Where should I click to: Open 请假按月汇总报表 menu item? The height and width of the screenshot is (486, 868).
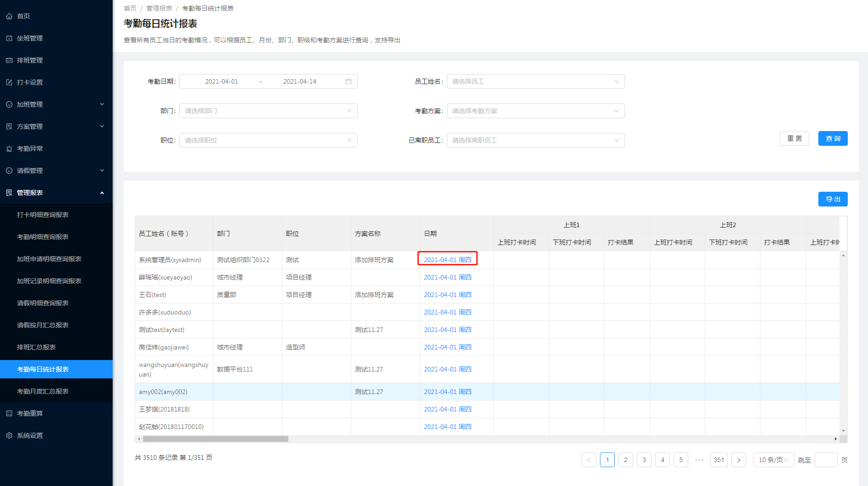[x=56, y=325]
